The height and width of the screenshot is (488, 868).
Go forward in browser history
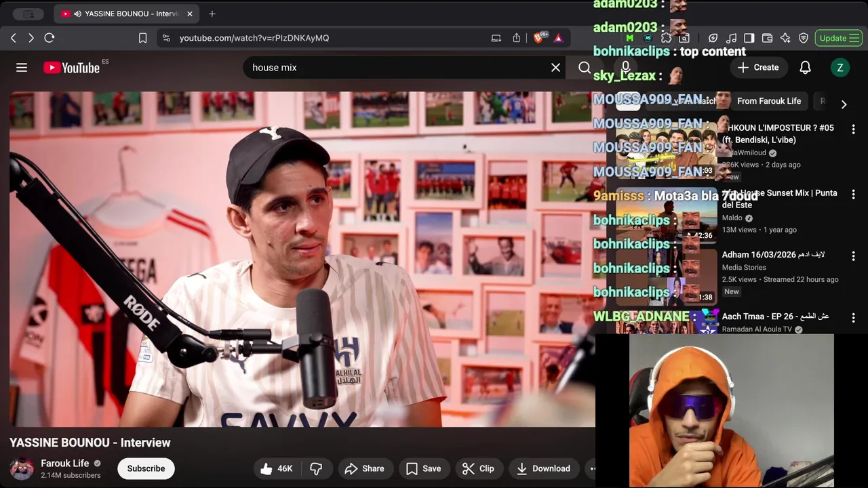(31, 38)
